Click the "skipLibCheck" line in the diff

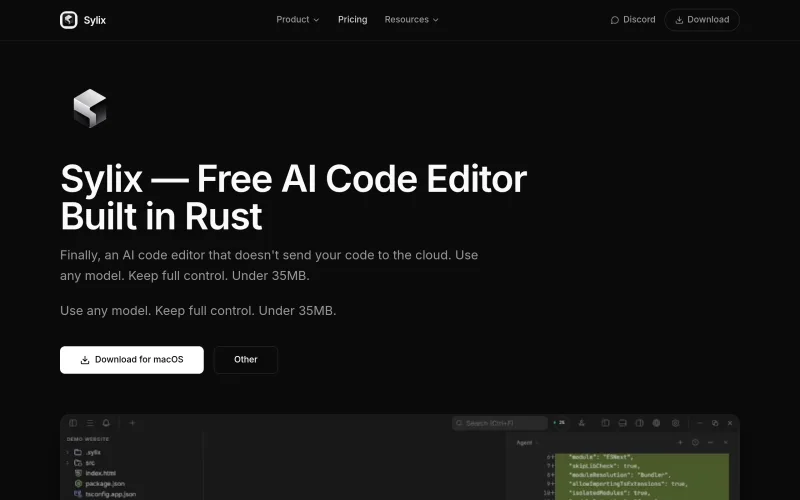(x=604, y=466)
